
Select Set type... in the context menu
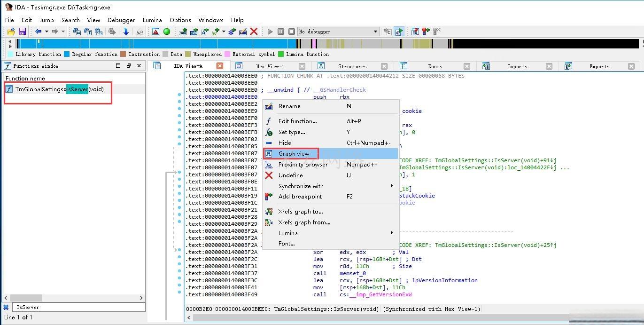330,132
